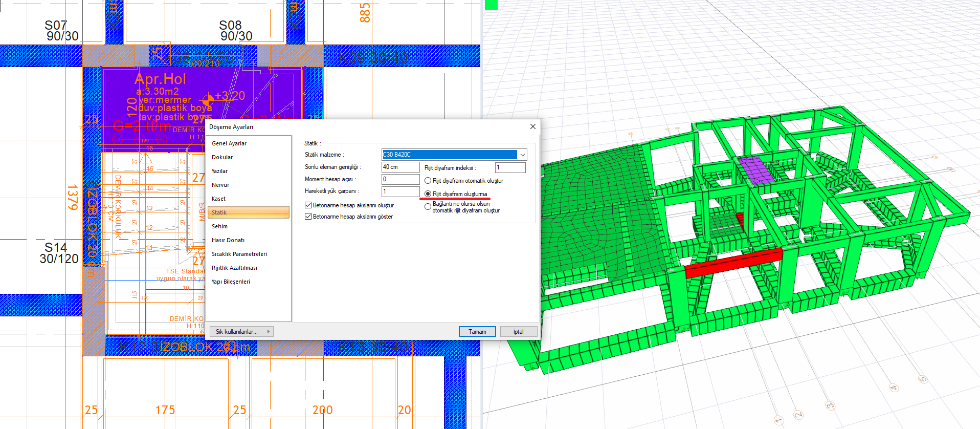Click the purple slab in 3D model

coord(757,170)
